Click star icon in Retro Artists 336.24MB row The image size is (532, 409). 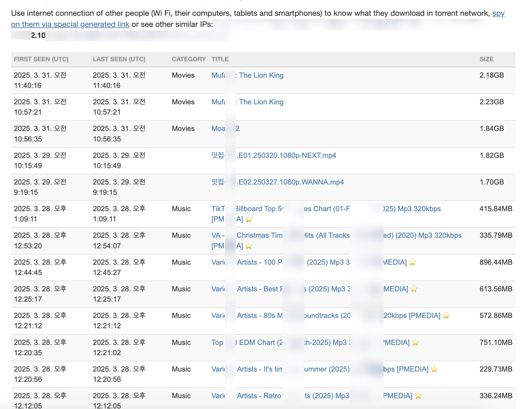(x=418, y=396)
